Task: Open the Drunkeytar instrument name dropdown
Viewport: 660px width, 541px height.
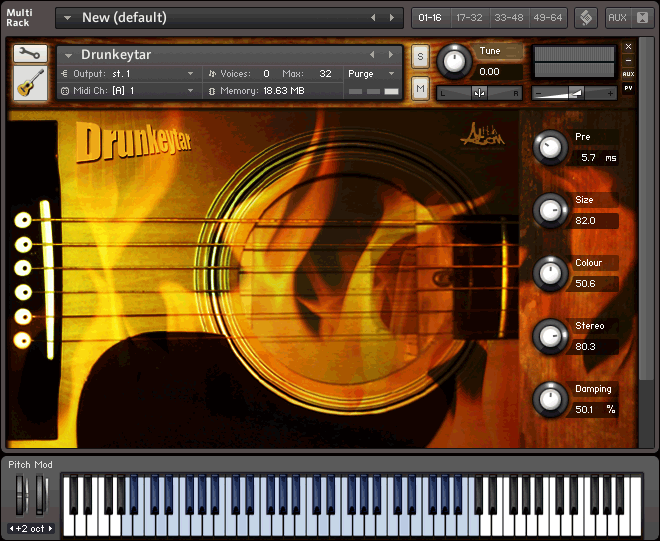Action: coord(69,55)
